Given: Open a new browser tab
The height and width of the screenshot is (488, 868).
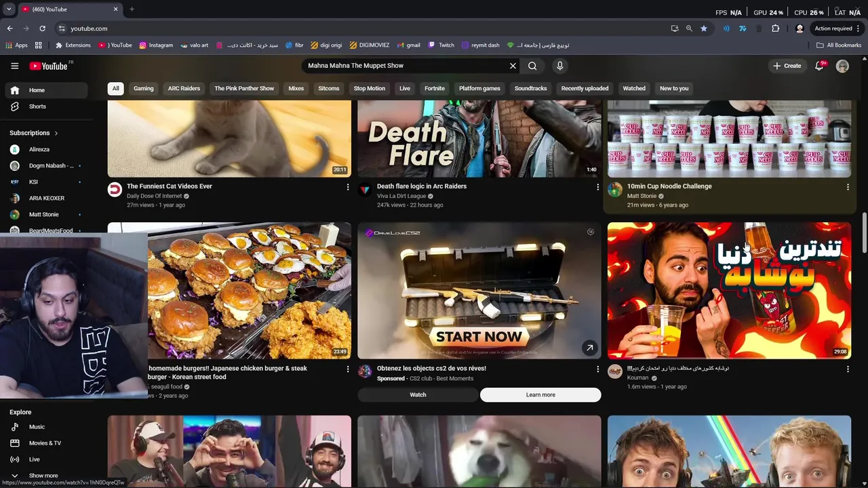Looking at the screenshot, I should point(132,9).
